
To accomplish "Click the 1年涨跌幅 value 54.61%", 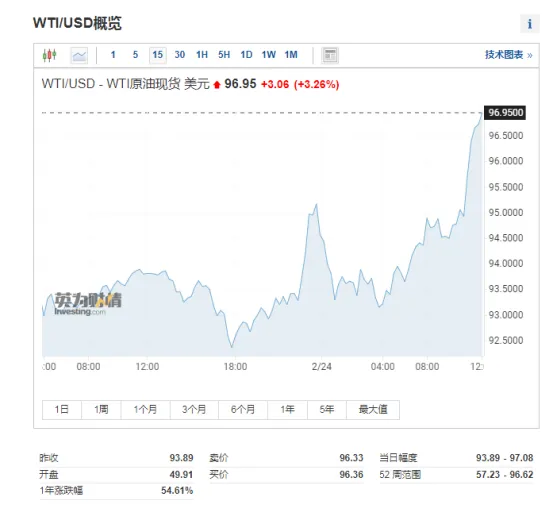I will pyautogui.click(x=177, y=491).
